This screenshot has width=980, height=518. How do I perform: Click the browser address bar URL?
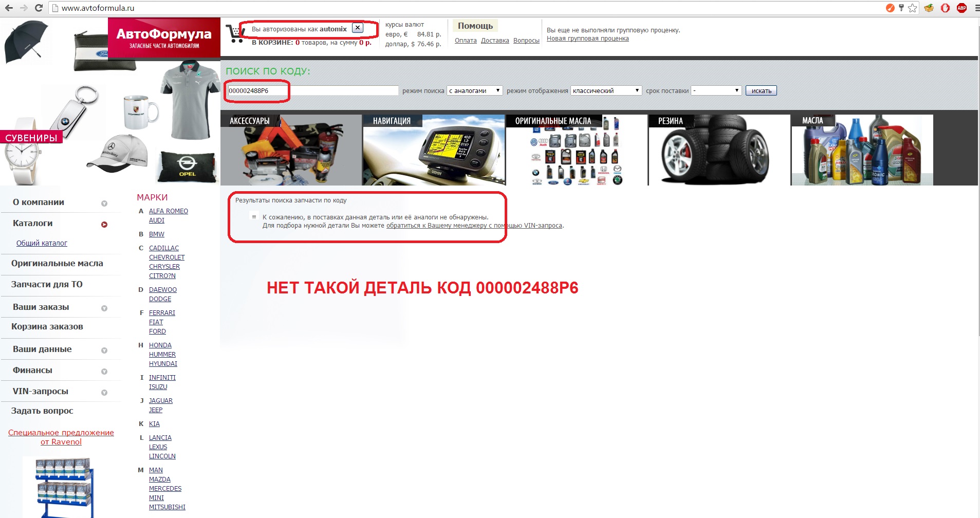98,8
